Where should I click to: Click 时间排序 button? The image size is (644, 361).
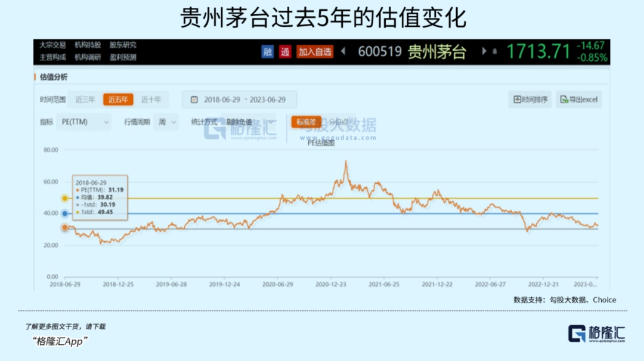(x=530, y=100)
